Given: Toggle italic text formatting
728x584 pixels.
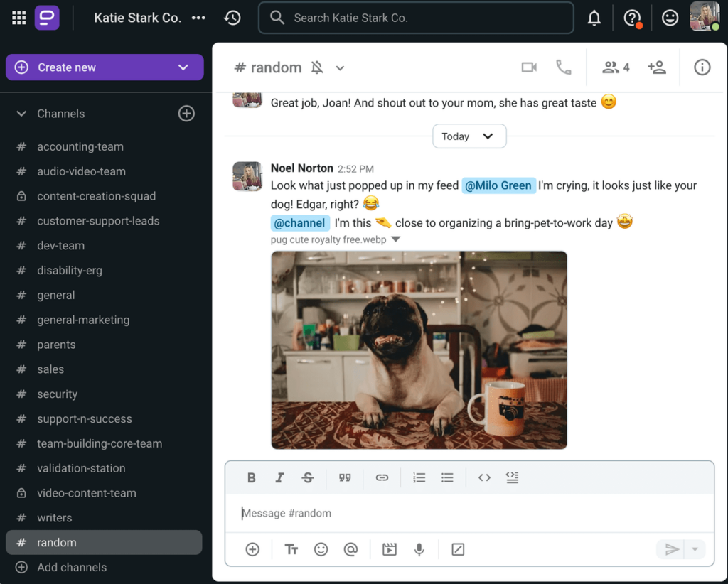Looking at the screenshot, I should [279, 477].
